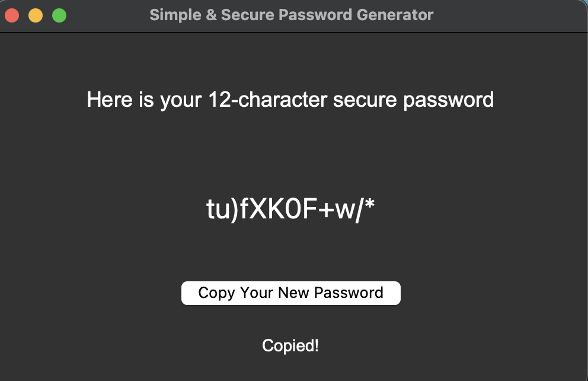Click the Simple & Secure Password Generator title
The image size is (588, 381).
(x=290, y=15)
